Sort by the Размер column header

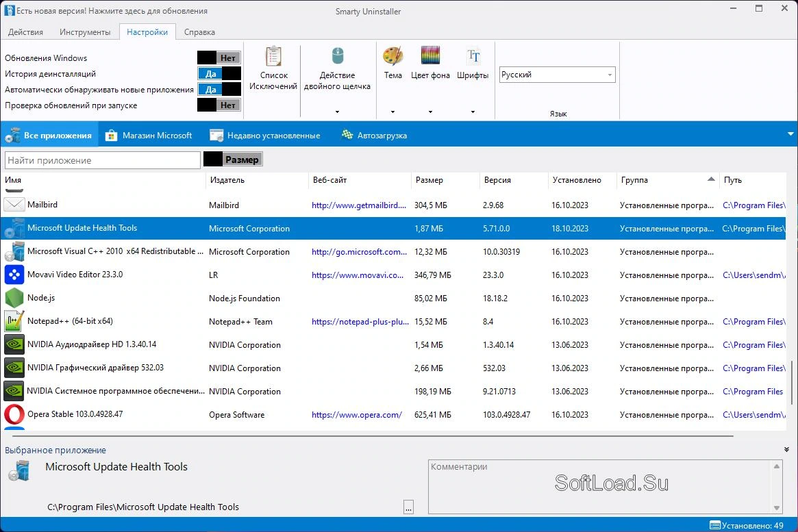[445, 180]
